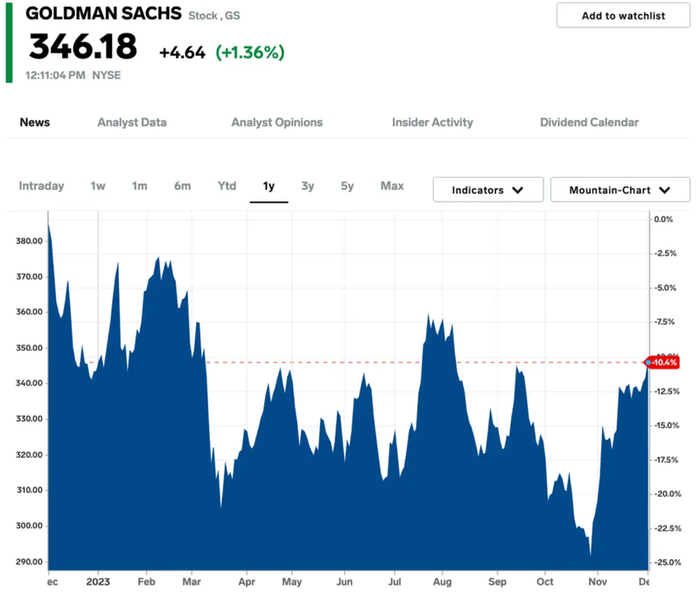Image resolution: width=700 pixels, height=595 pixels.
Task: Select the Ytd chart range
Action: point(227,185)
